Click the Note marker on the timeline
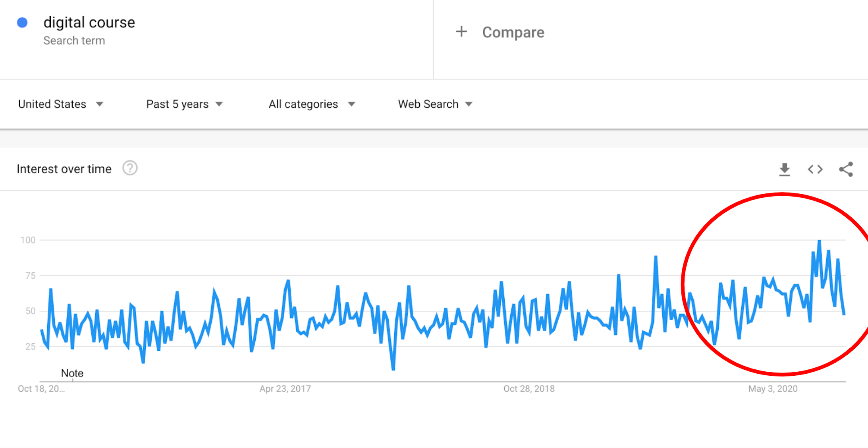This screenshot has width=868, height=448. point(72,373)
